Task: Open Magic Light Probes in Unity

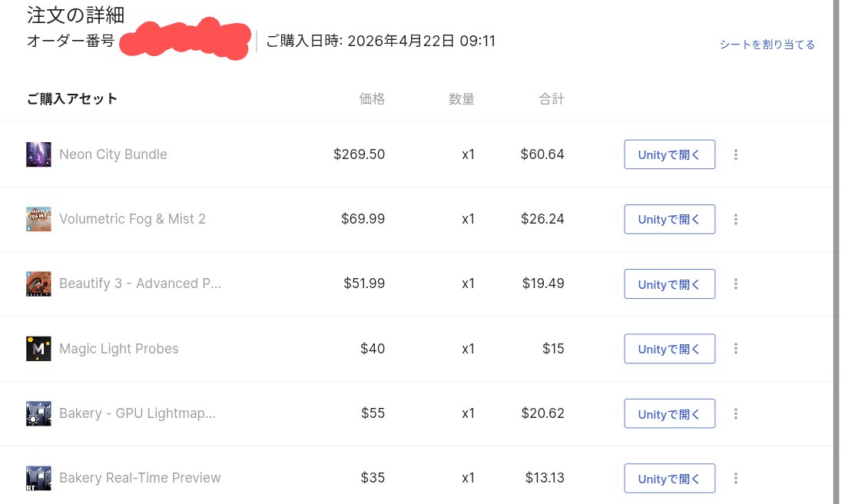Action: (669, 348)
